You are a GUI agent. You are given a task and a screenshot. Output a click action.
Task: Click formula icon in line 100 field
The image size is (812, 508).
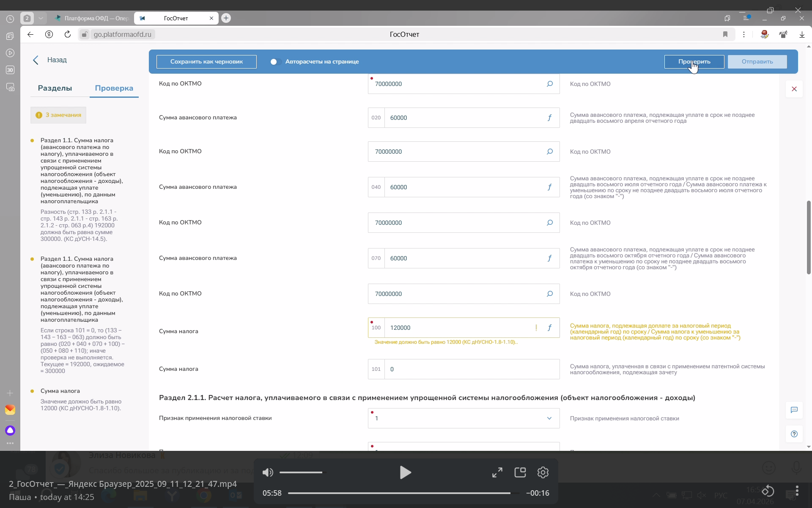549,328
